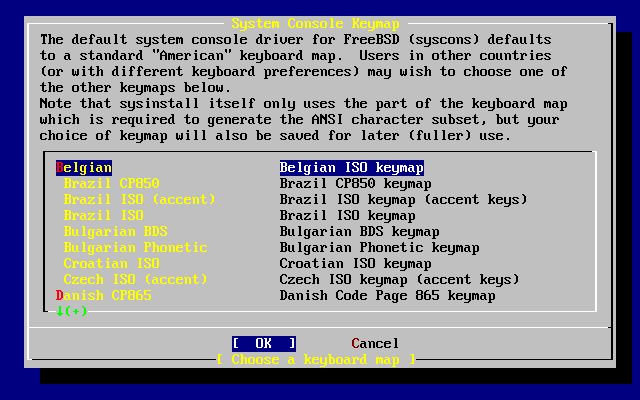The image size is (640, 400).
Task: Click 'Bulgarian Phonetic keymap' description
Action: tap(380, 247)
